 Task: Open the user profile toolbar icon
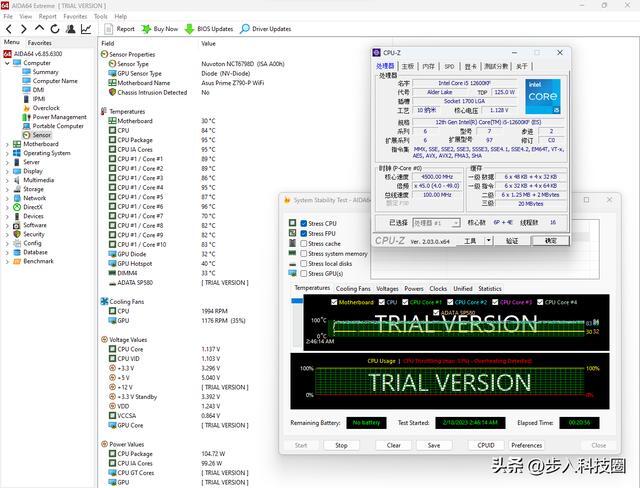70,29
